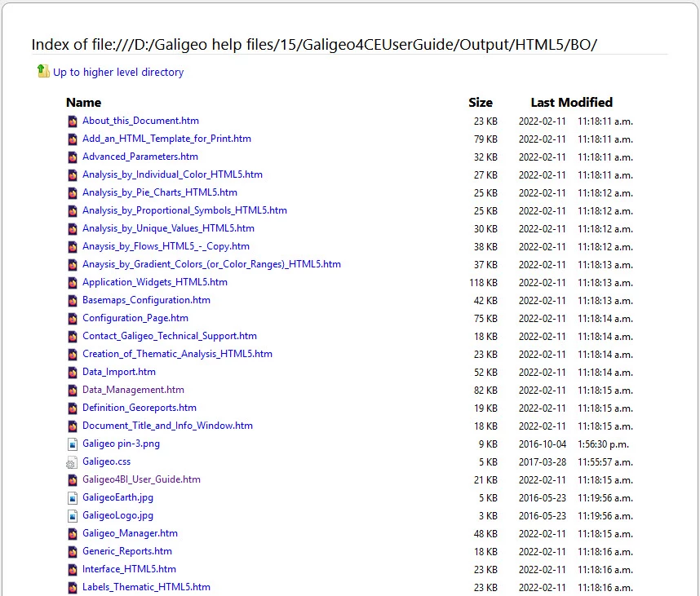Click icon beside Basemaps_Configuration.htm
The height and width of the screenshot is (596, 700).
click(x=73, y=301)
